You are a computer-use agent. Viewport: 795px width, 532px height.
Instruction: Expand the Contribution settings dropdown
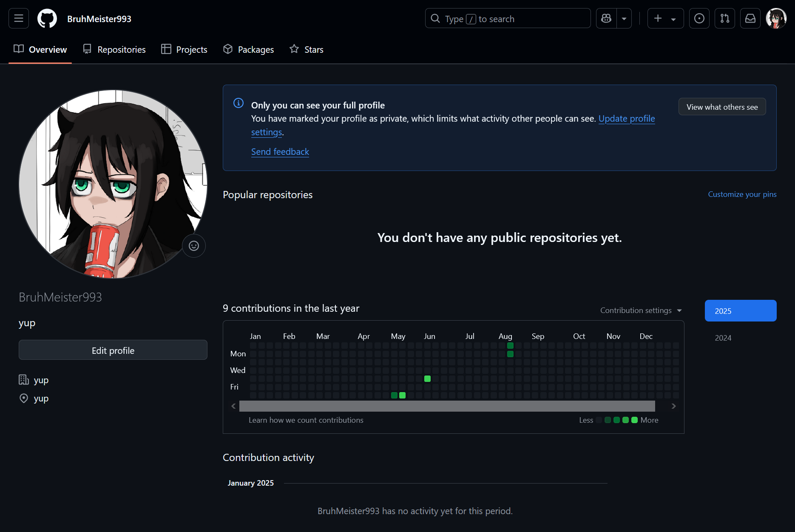click(641, 310)
